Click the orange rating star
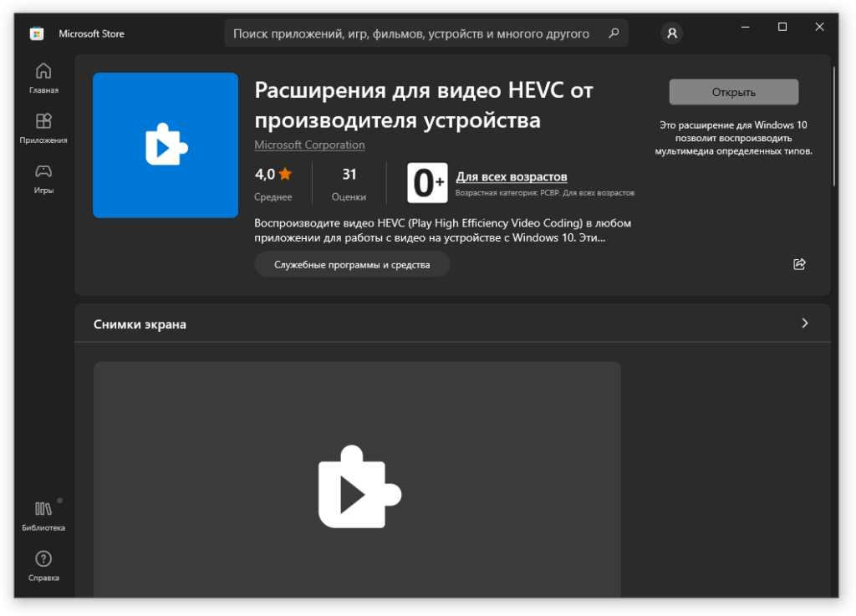The width and height of the screenshot is (856, 616). point(285,174)
